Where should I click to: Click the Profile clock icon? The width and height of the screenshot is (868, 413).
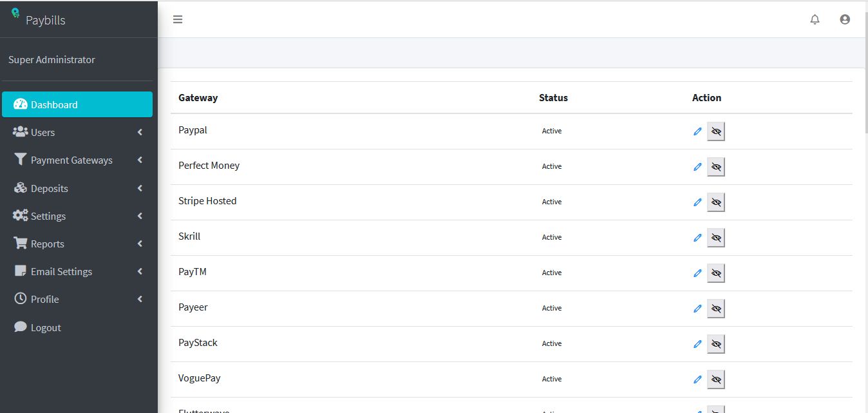pyautogui.click(x=20, y=299)
